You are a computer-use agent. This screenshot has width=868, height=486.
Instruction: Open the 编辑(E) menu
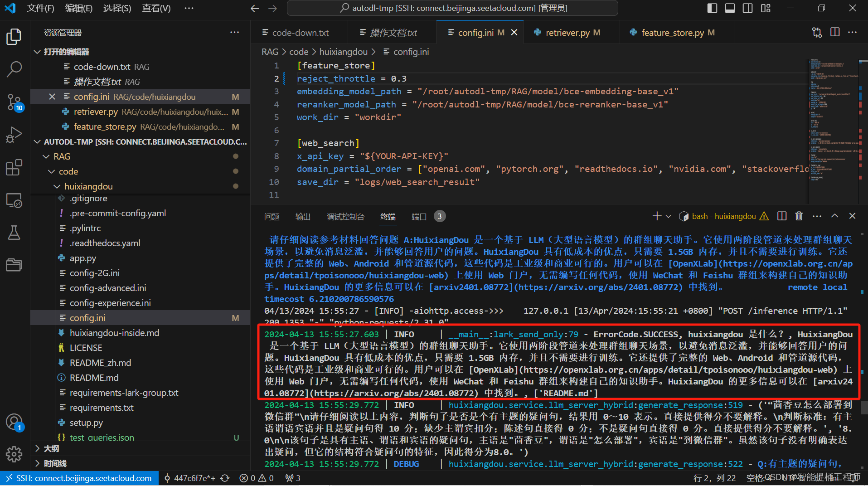79,8
